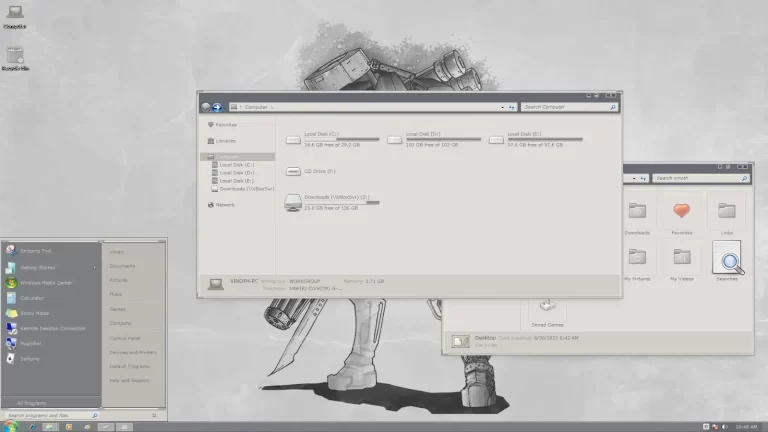The width and height of the screenshot is (768, 432).
Task: Click Search programs and files field
Action: (51, 415)
